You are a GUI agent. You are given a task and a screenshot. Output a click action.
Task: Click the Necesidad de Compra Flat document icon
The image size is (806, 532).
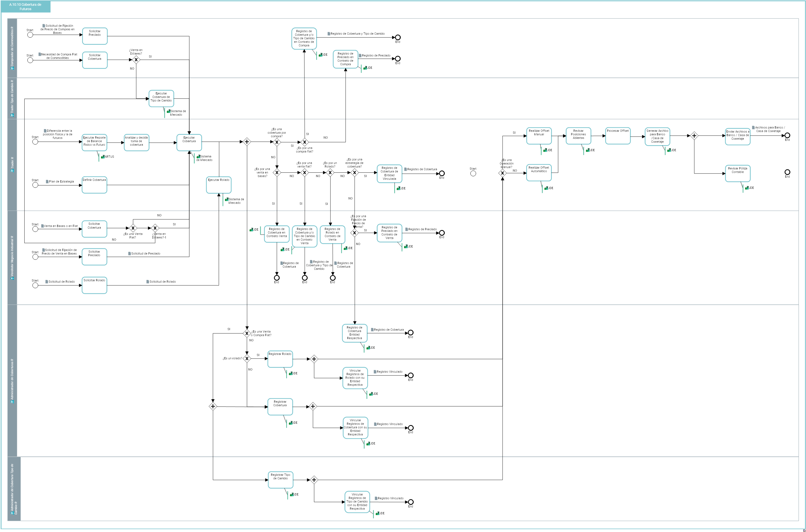(40, 54)
